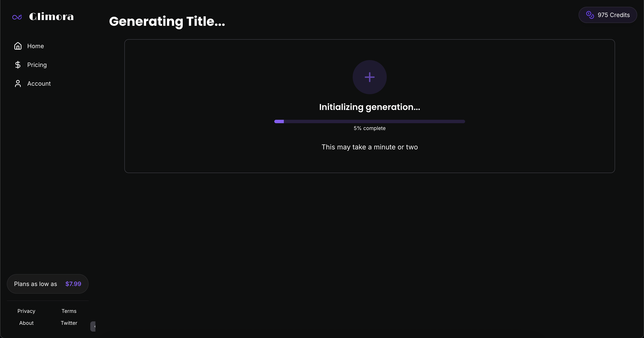Open the Privacy link
This screenshot has width=644, height=338.
point(26,311)
